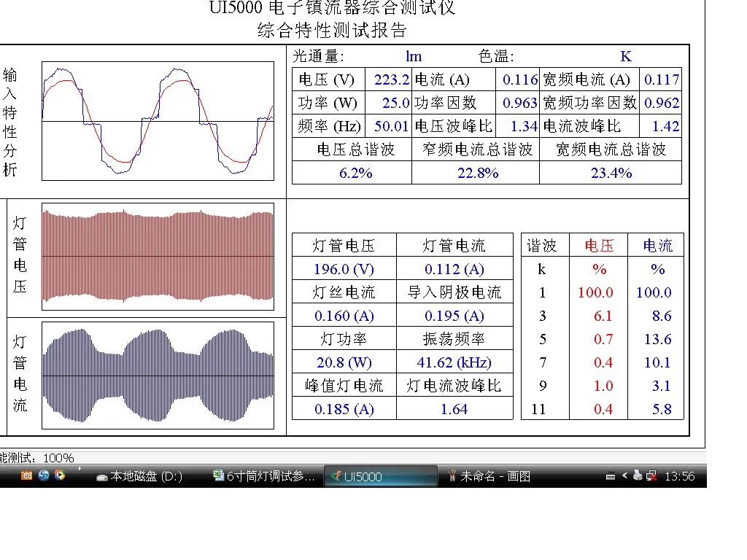Screen dimensions: 747x560
Task: Select the power value 25.0
Action: (395, 103)
